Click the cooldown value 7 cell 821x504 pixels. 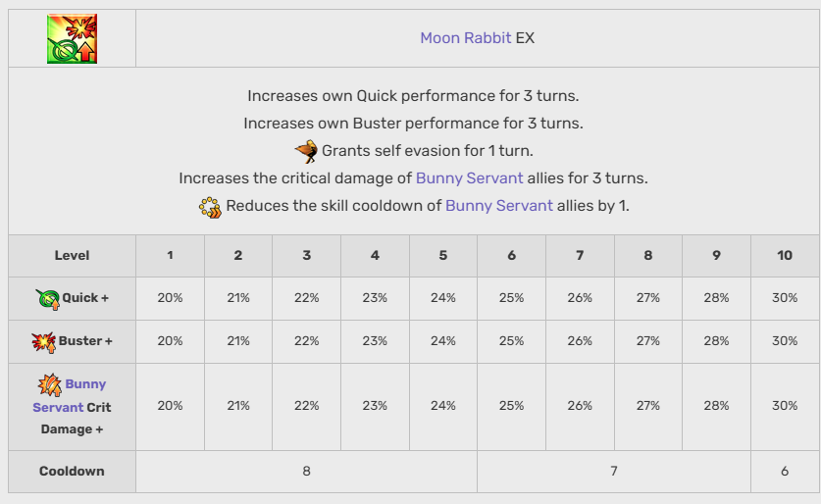[x=614, y=472]
